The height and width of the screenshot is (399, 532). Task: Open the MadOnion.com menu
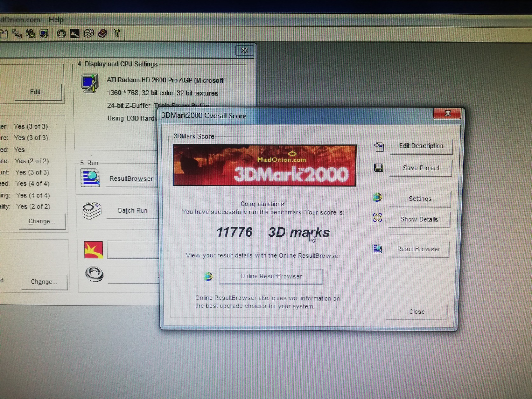20,20
